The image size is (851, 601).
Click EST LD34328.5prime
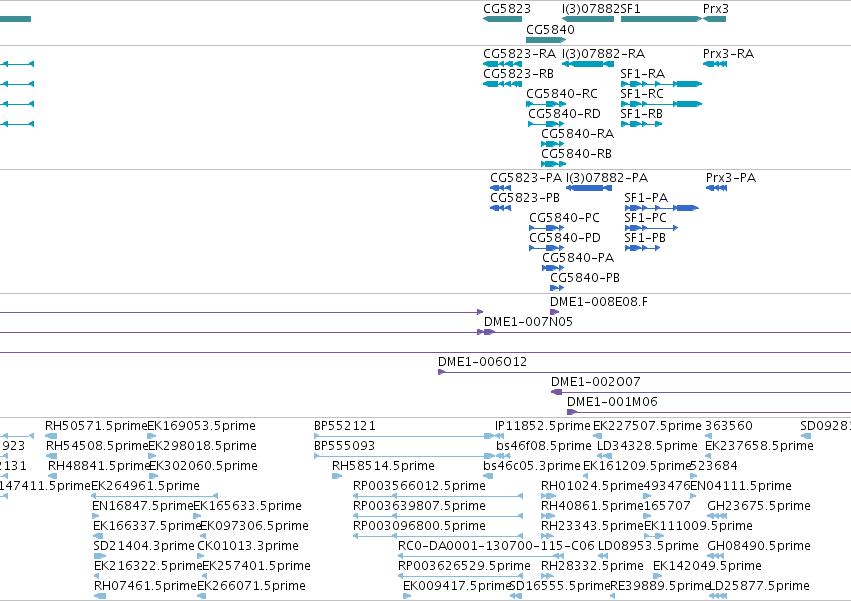(x=647, y=446)
